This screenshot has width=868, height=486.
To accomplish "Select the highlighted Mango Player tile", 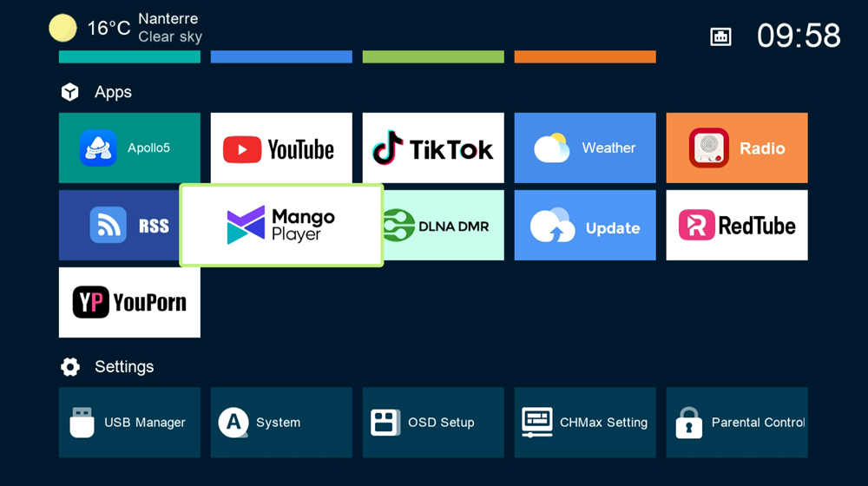I will (x=281, y=226).
